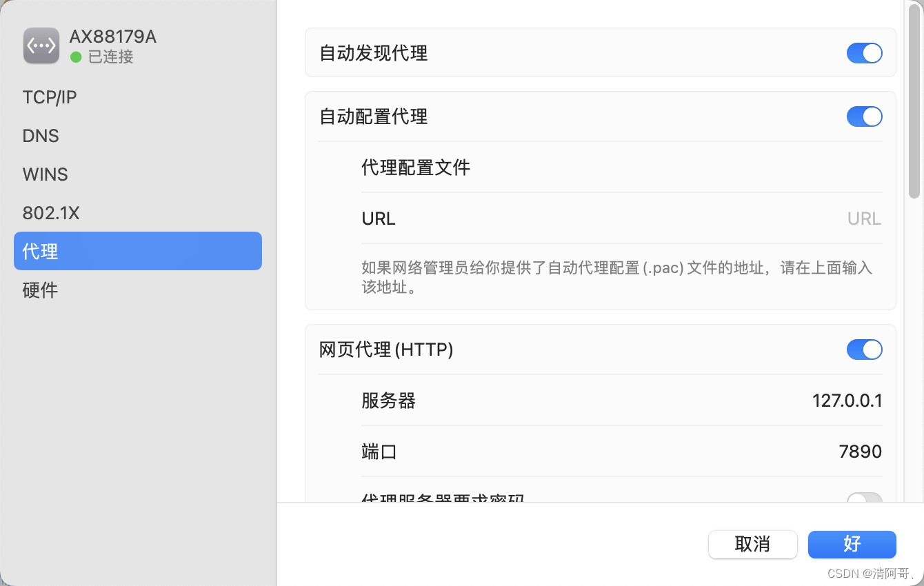Open the TCP/IP section
This screenshot has width=924, height=586.
[x=138, y=97]
